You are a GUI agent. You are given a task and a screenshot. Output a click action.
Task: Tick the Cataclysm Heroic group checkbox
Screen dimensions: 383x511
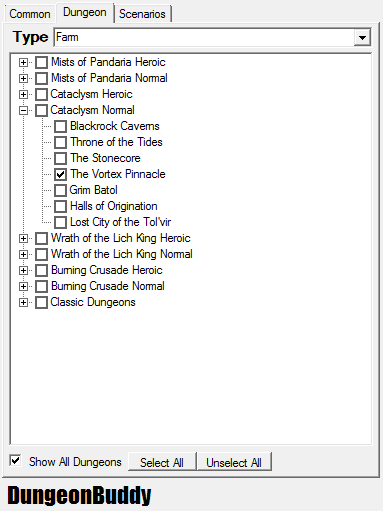pyautogui.click(x=41, y=94)
